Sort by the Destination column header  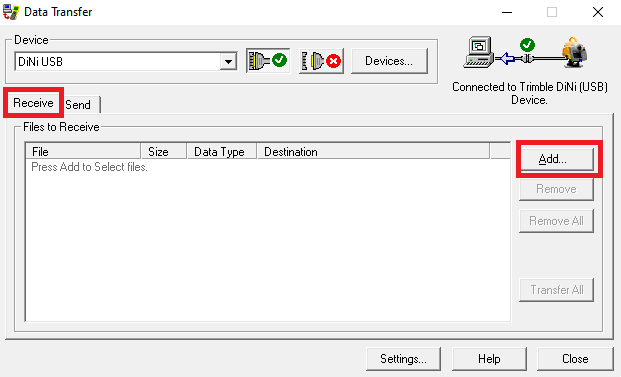[373, 152]
